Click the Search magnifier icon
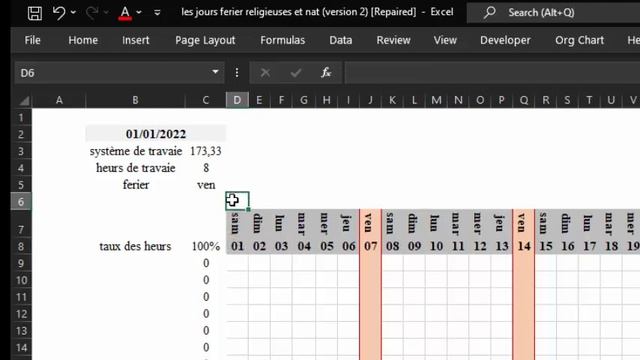Screen dimensions: 640x360 pos(489,13)
